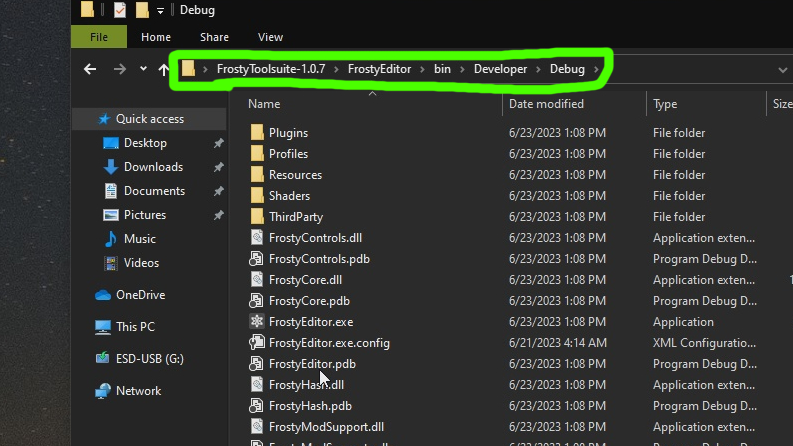Viewport: 793px width, 446px height.
Task: Expand the chevron after bin breadcrumb
Action: click(462, 69)
